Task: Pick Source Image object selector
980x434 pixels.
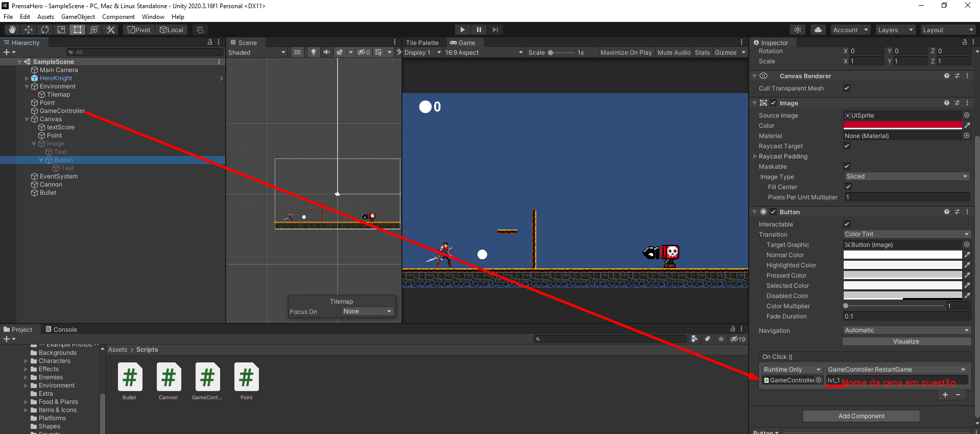Action: pyautogui.click(x=967, y=115)
